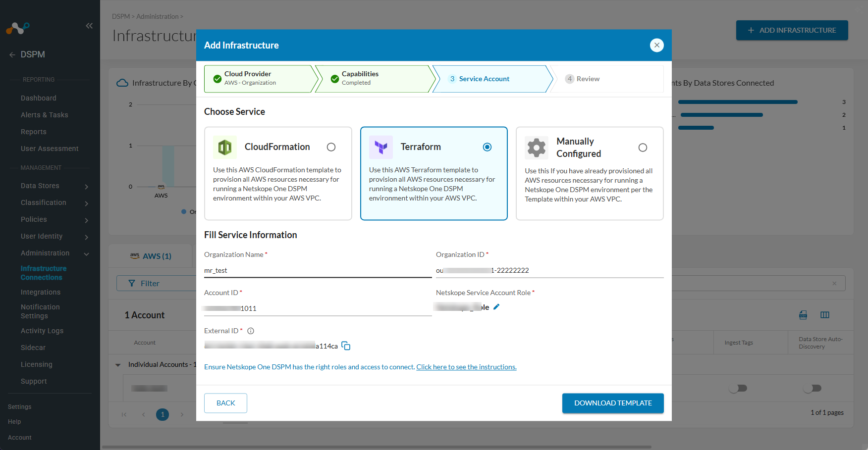Open Infrastructure Connections in the sidebar
This screenshot has width=868, height=450.
pos(44,273)
